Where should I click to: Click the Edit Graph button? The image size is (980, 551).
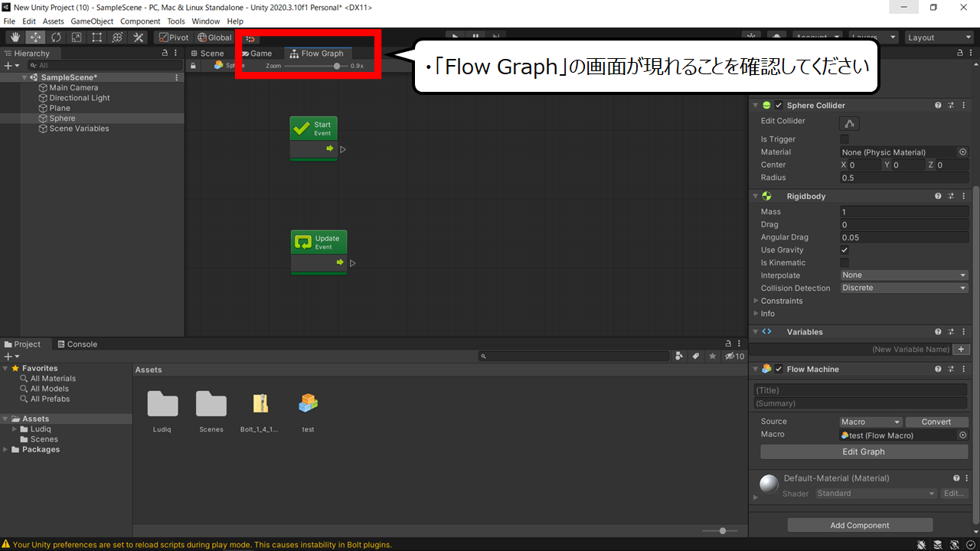(864, 452)
